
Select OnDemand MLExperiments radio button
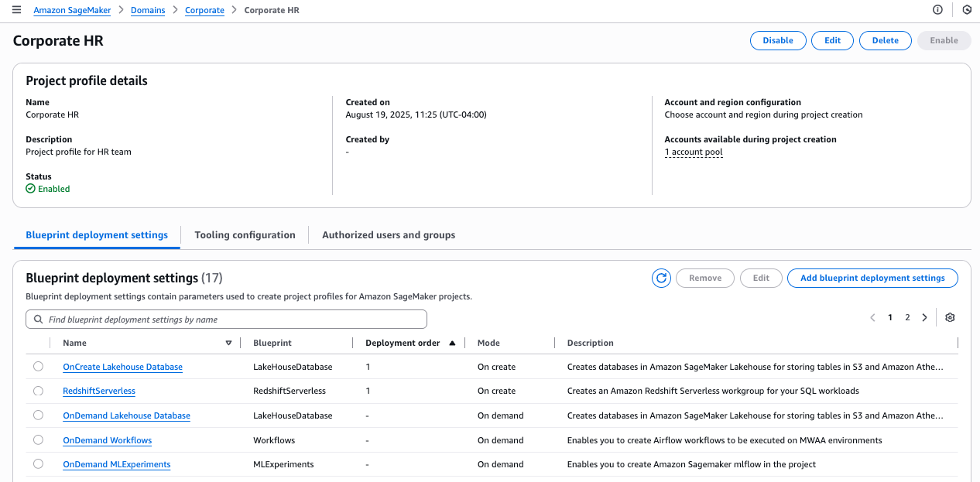pyautogui.click(x=38, y=464)
